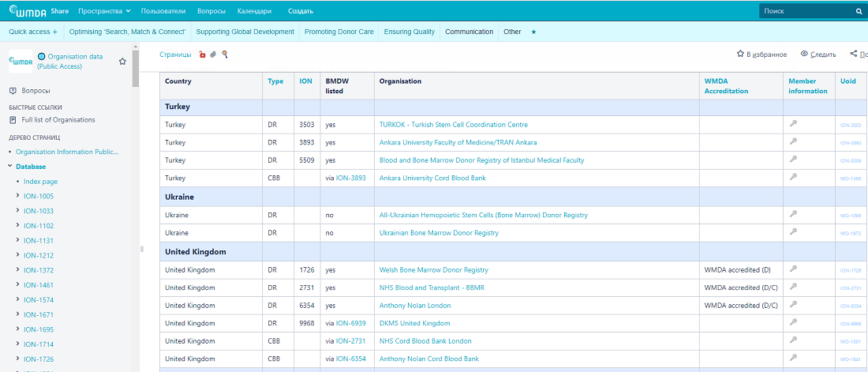Watch page with Следить button

pos(818,54)
